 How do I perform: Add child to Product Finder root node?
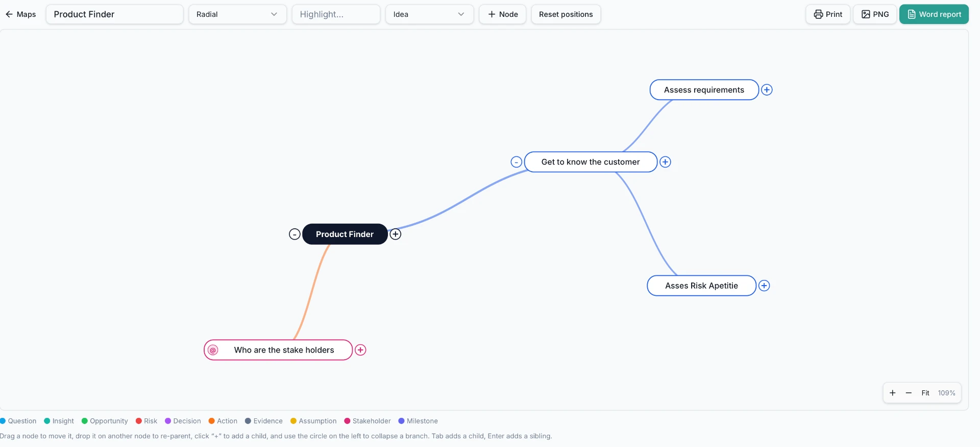396,234
